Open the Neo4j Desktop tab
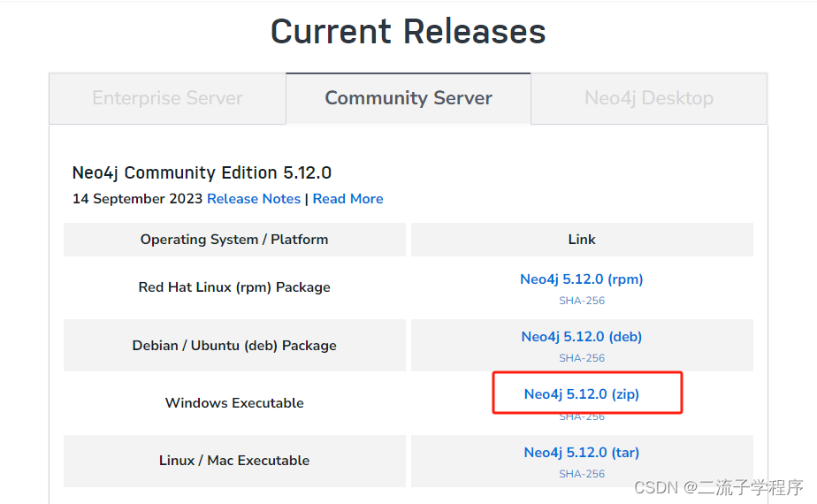817x504 pixels. (649, 98)
